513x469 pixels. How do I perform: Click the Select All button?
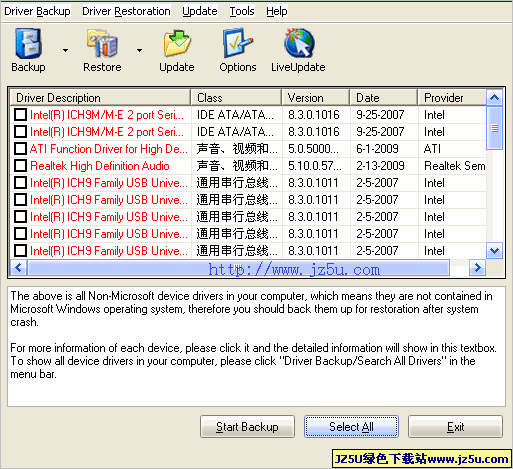point(351,427)
